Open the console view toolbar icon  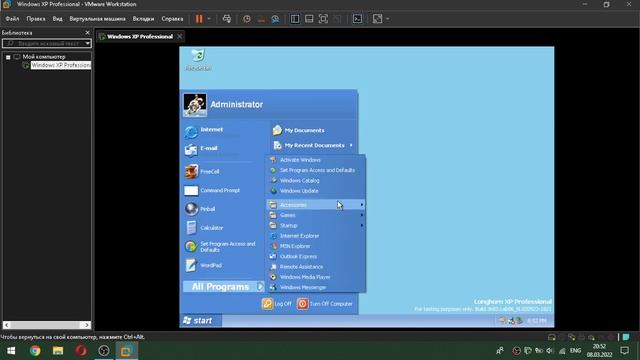tap(358, 19)
